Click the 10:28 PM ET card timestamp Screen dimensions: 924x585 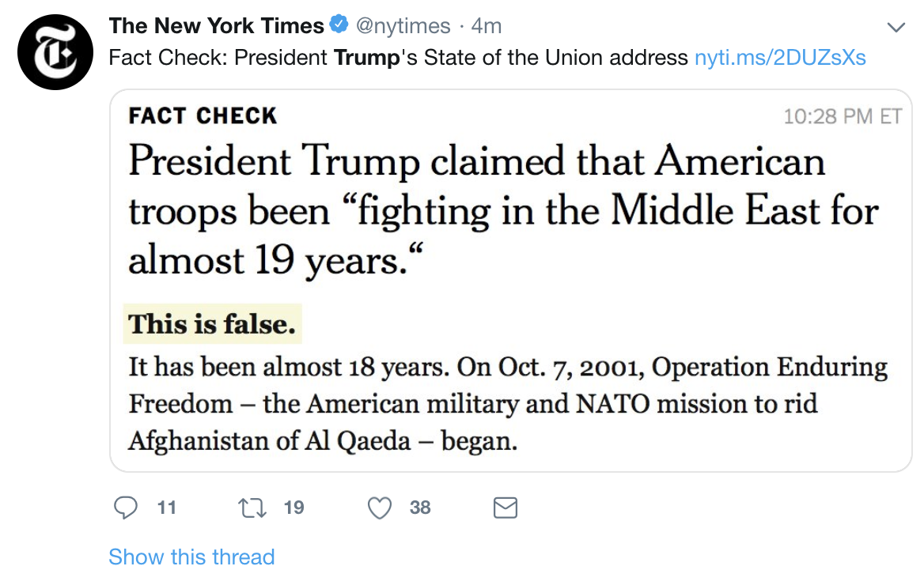click(x=842, y=116)
